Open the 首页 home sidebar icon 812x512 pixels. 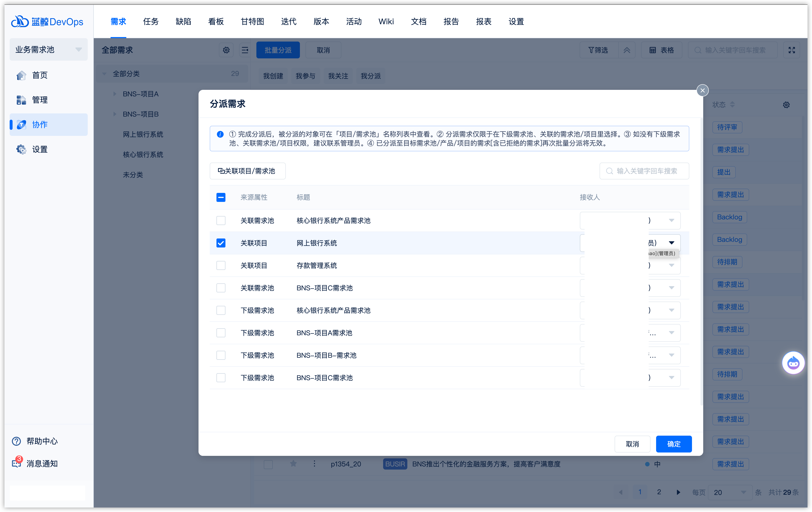point(21,75)
